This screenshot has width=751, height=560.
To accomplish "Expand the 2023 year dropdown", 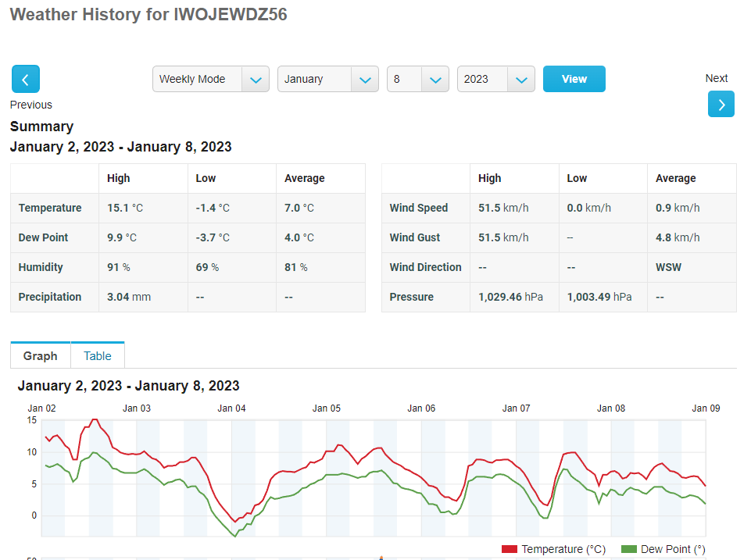I will pyautogui.click(x=495, y=79).
